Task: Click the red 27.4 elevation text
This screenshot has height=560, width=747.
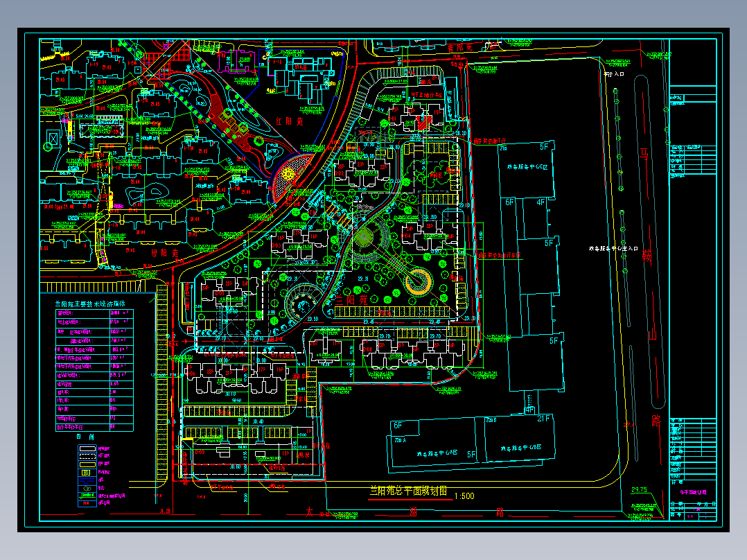Action: click(629, 425)
